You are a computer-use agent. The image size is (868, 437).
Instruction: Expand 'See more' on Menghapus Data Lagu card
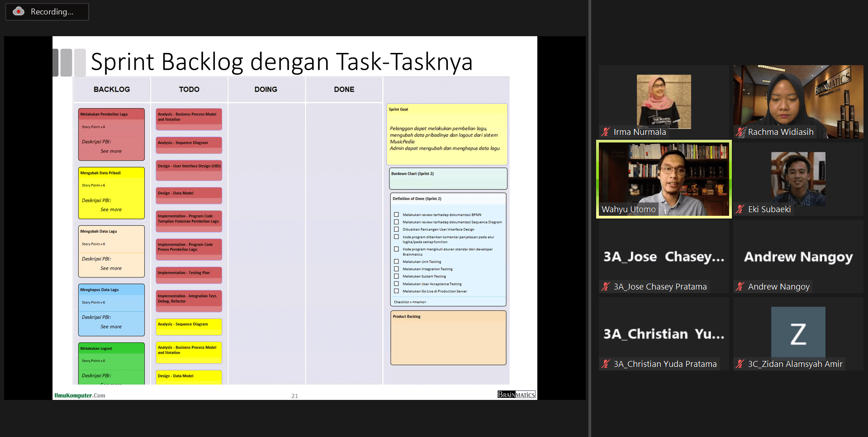111,327
